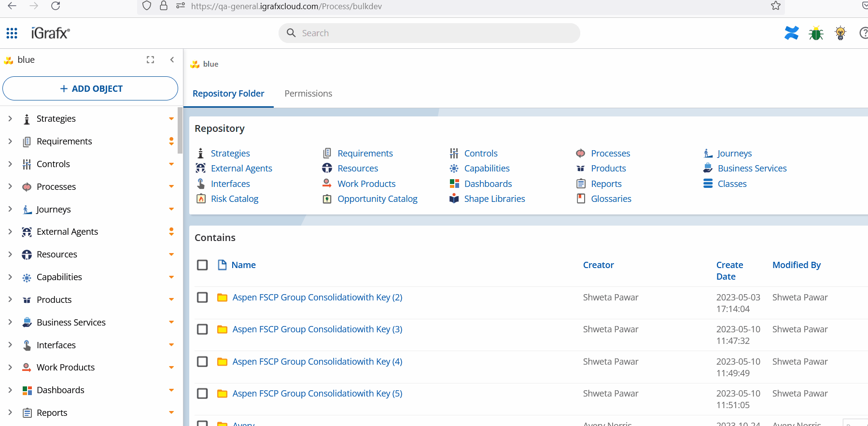The width and height of the screenshot is (868, 426).
Task: Open the Requirements three-dot menu in sidebar
Action: (171, 142)
